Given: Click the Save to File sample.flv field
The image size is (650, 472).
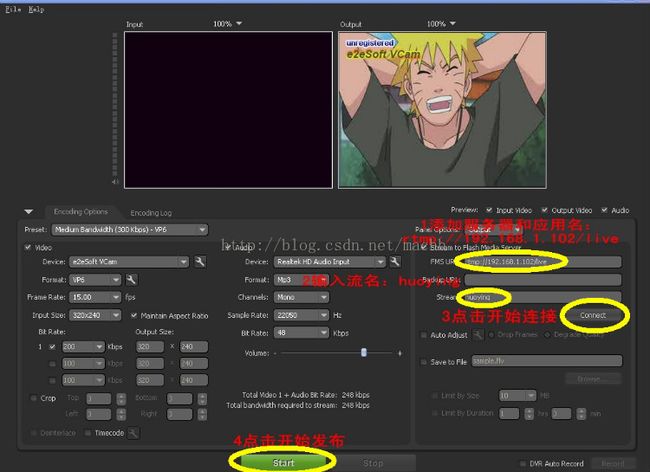Looking at the screenshot, I should pos(547,361).
